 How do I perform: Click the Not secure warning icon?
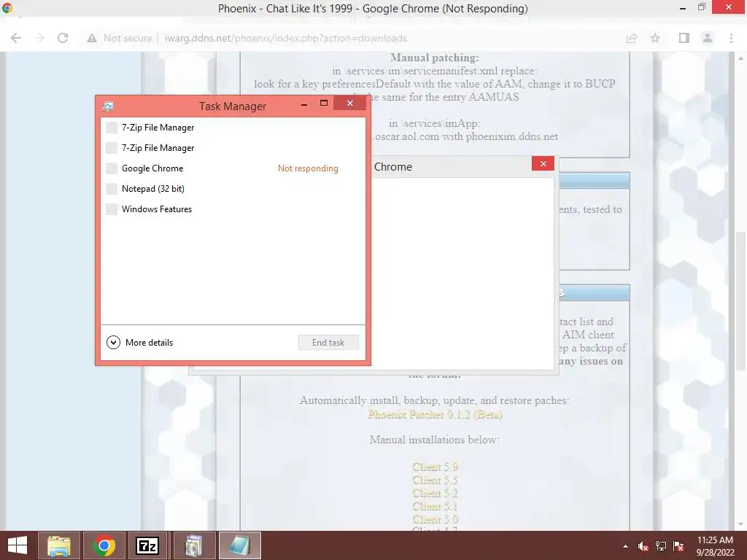click(x=92, y=38)
